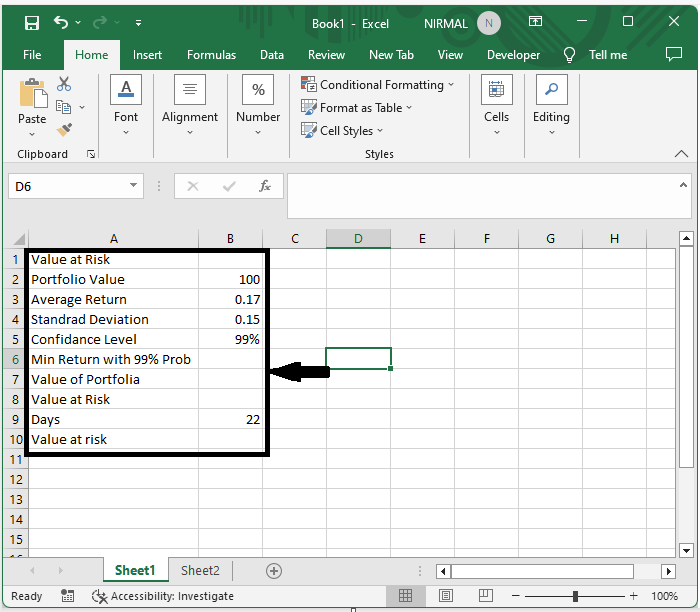Click the Cut scissors icon
This screenshot has width=700, height=612.
pos(65,85)
